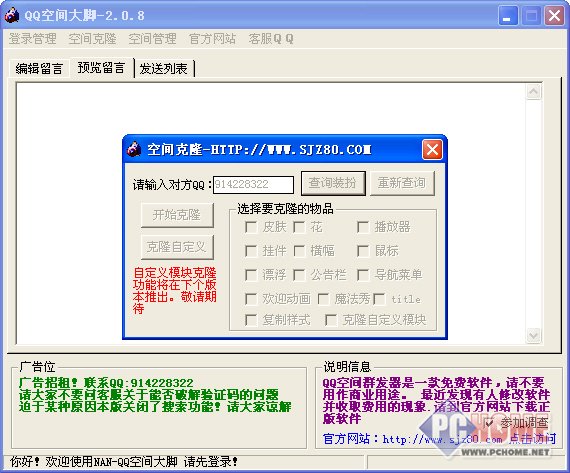Toggle the 横幅 checkbox
Screen dimensions: 570x473
tap(299, 251)
